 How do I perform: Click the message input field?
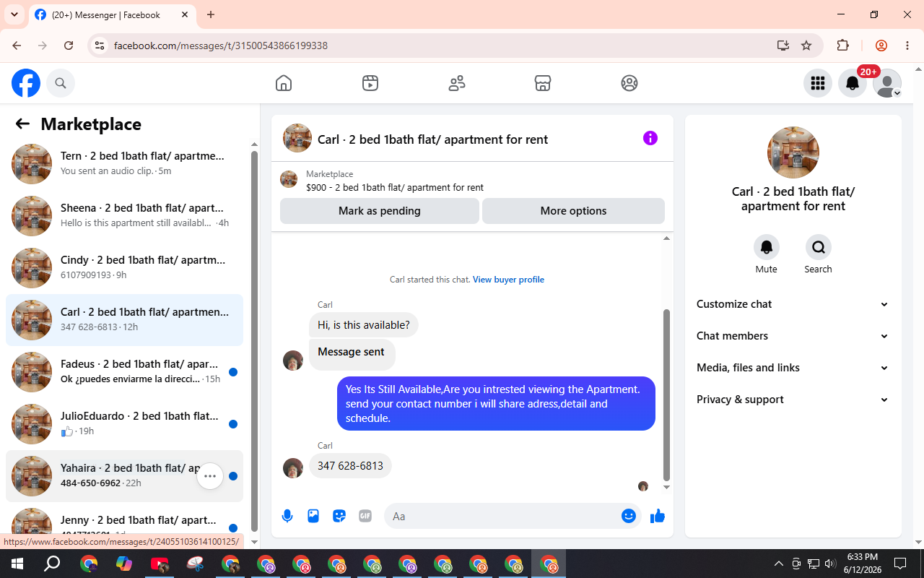click(504, 516)
